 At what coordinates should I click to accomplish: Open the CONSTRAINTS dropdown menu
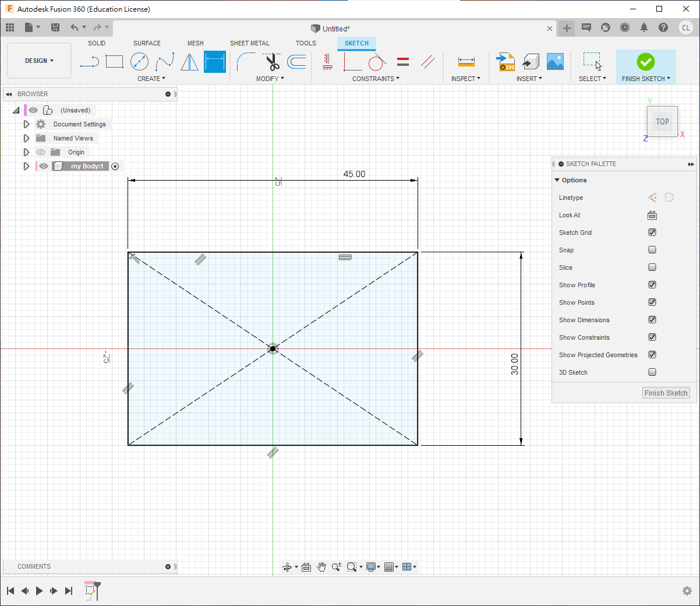376,79
